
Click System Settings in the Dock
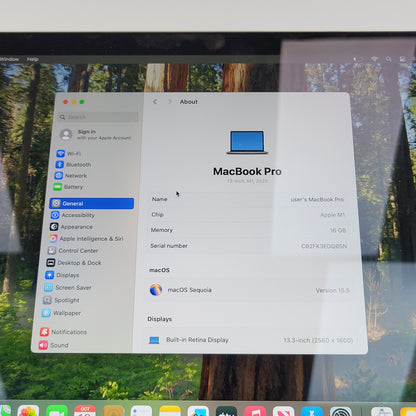341,411
